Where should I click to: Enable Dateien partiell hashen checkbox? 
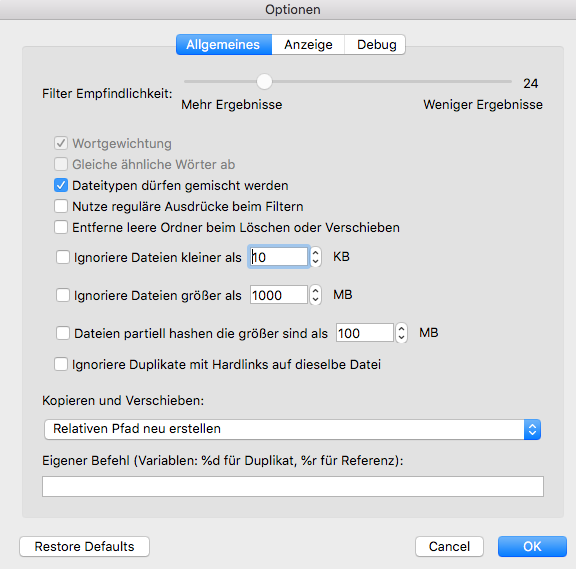point(63,333)
